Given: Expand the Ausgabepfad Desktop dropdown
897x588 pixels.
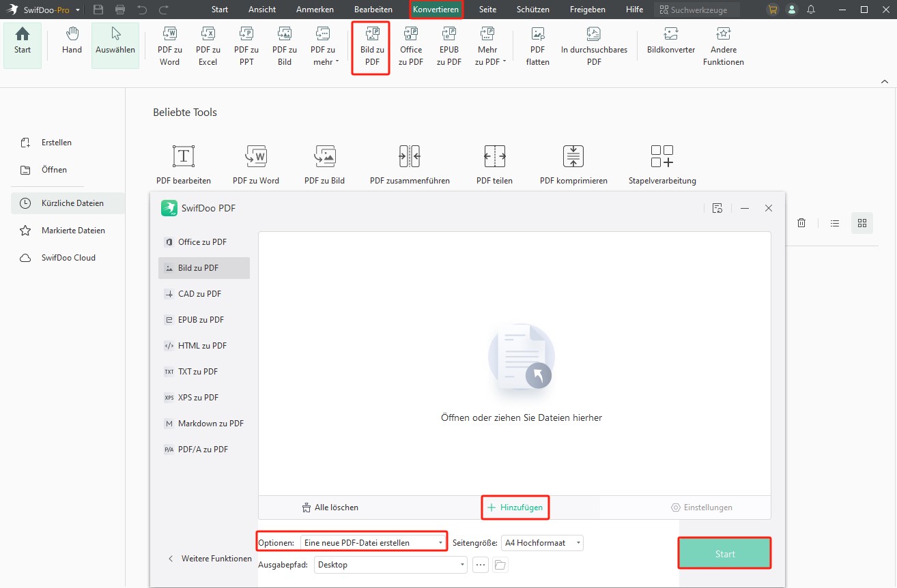Looking at the screenshot, I should (390, 565).
